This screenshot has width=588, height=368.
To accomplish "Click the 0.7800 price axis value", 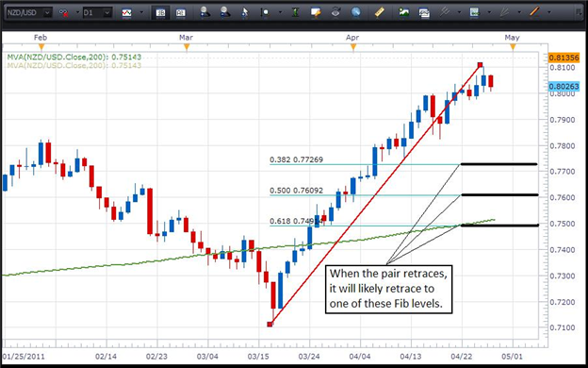I will (563, 145).
